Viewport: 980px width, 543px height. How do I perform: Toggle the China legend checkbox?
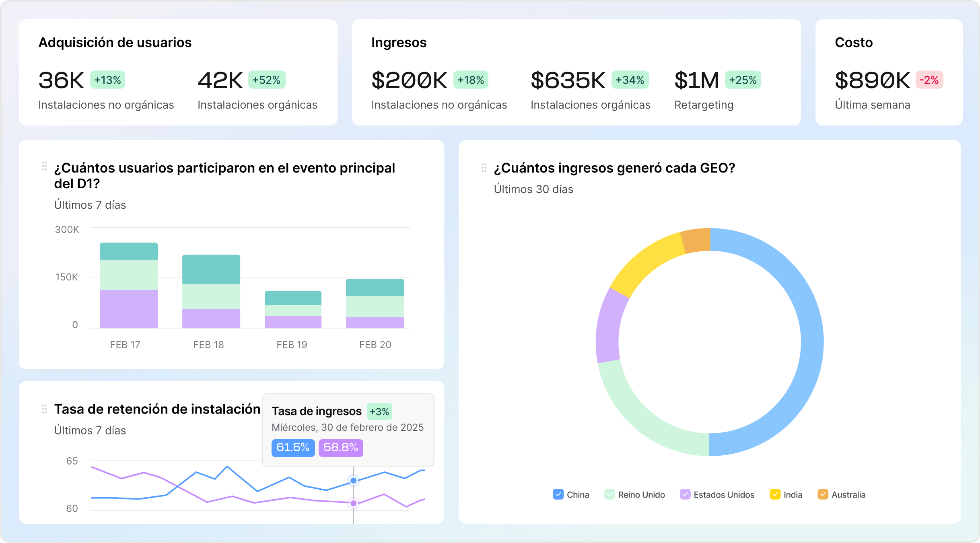point(558,494)
